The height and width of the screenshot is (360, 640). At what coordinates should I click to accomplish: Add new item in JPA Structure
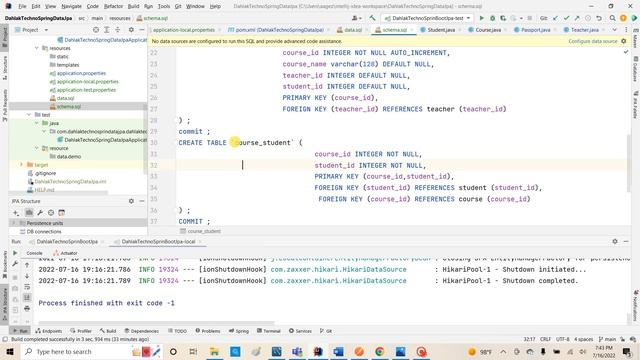[16, 213]
